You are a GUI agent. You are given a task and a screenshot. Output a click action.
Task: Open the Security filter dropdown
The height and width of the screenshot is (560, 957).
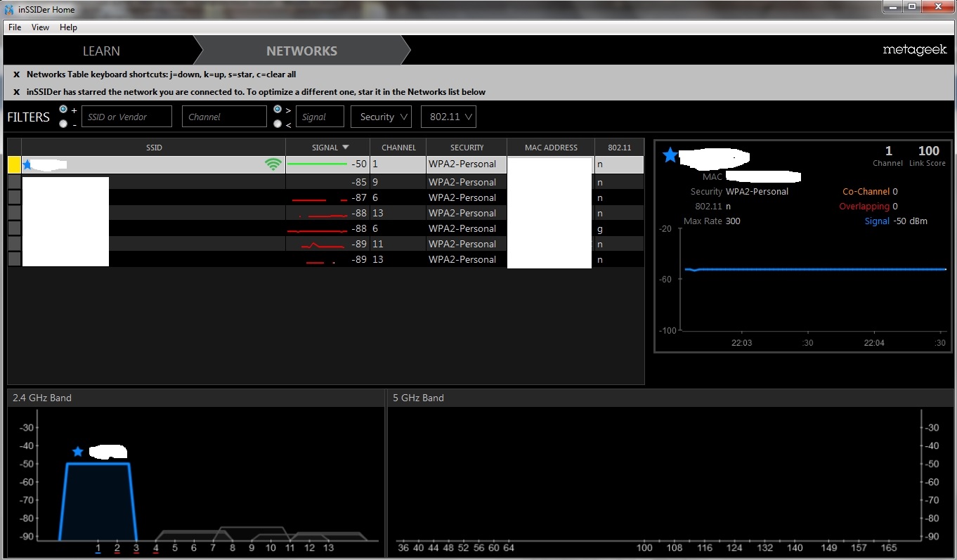381,117
